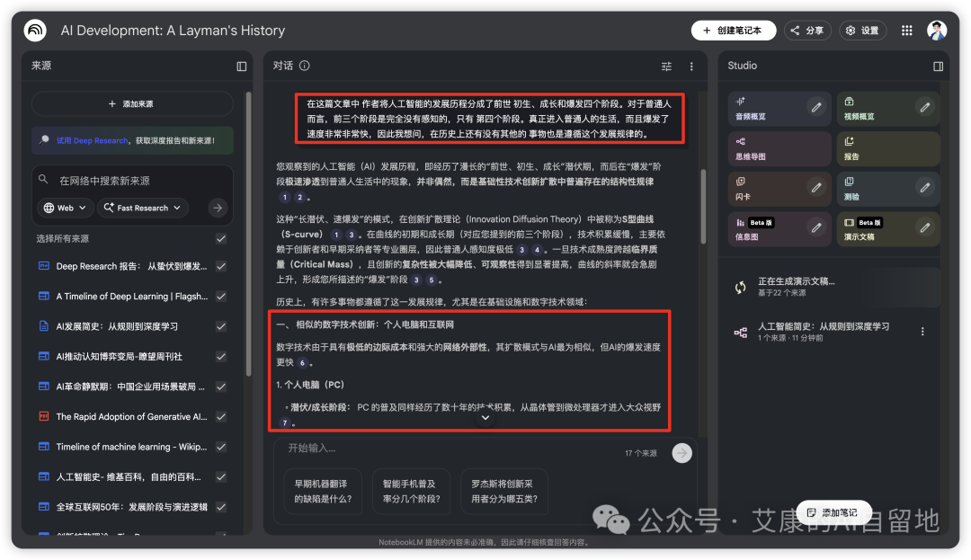Open the Google apps grid icon

click(x=906, y=31)
